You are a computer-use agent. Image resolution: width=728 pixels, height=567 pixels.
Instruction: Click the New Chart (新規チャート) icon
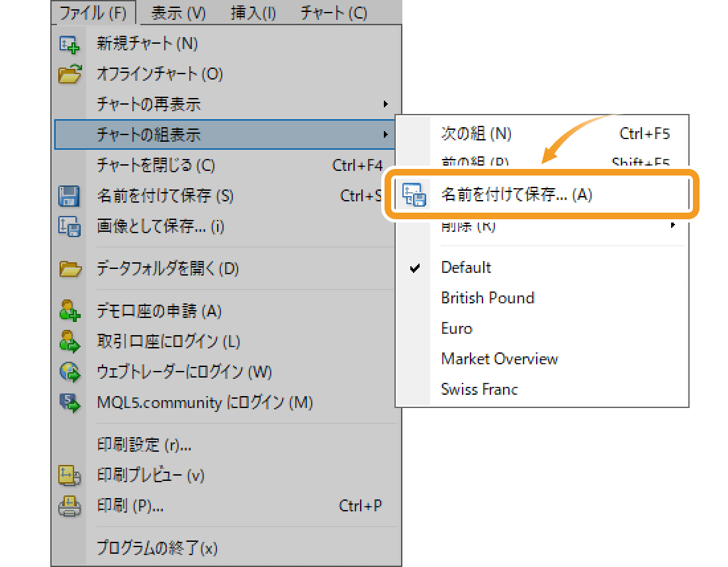click(69, 44)
